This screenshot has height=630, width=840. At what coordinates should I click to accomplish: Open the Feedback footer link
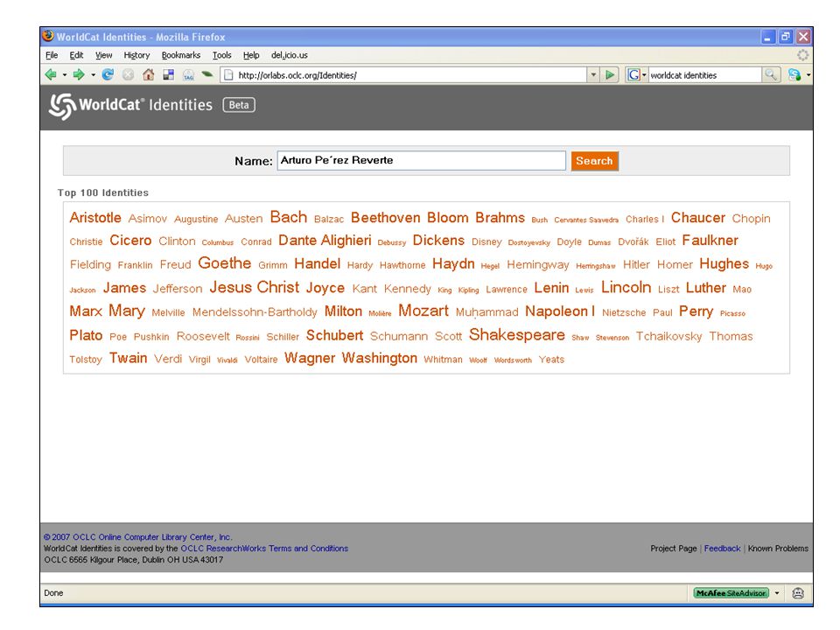click(722, 549)
